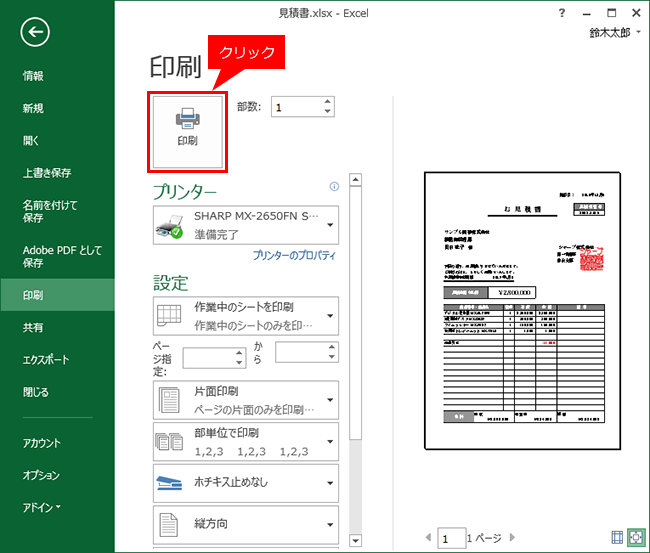Decrease the start page with down arrow

[239, 363]
